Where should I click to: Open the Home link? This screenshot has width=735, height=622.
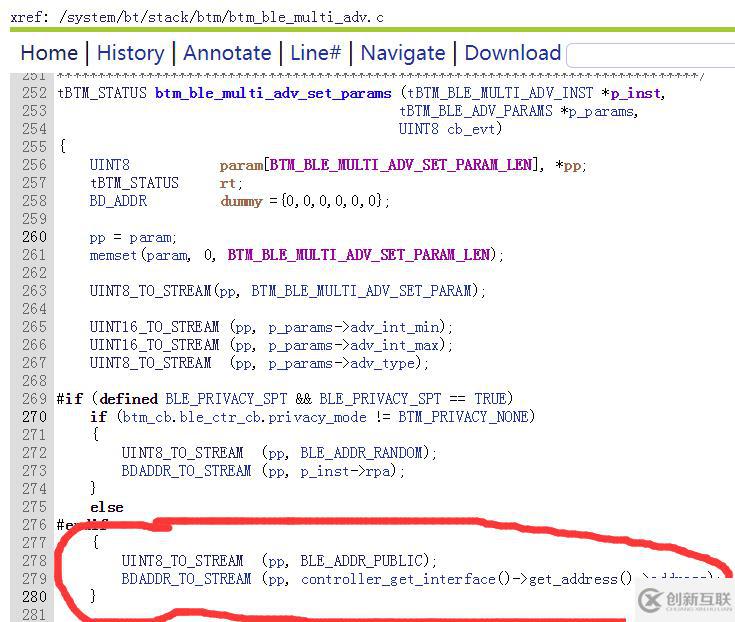[x=49, y=53]
